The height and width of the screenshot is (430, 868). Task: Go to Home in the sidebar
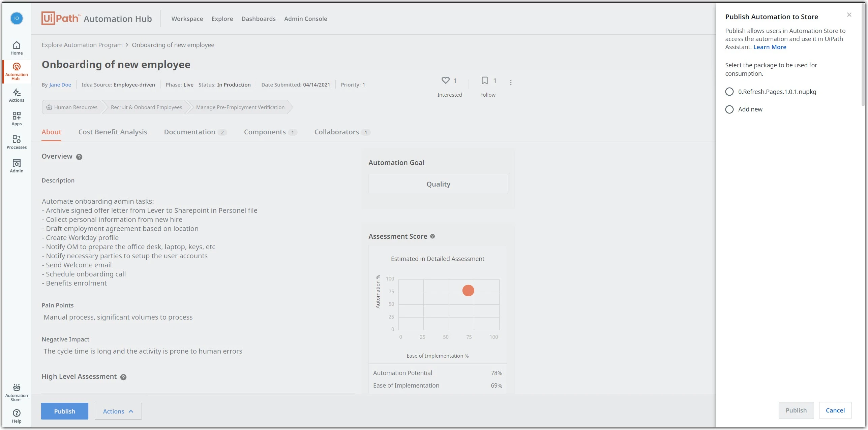(17, 48)
